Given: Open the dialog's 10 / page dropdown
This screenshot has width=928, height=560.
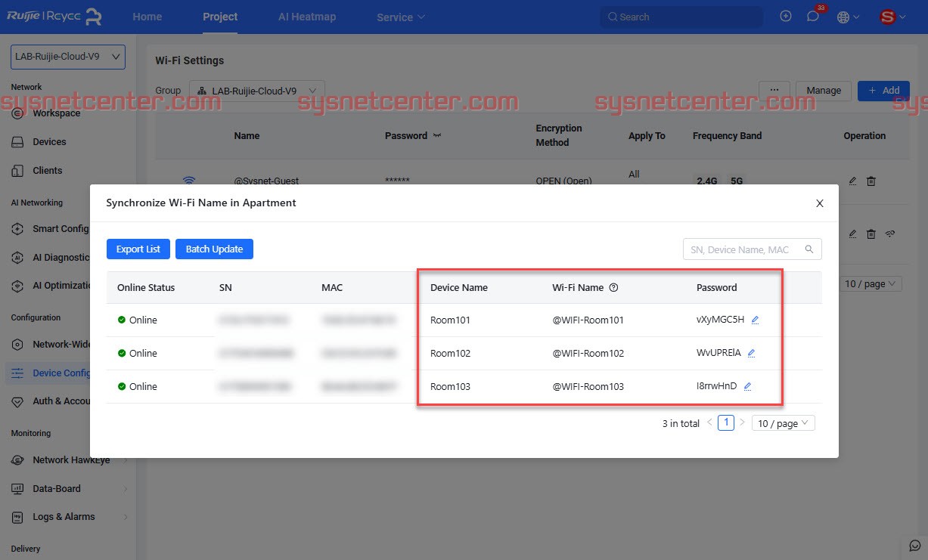Looking at the screenshot, I should click(784, 423).
